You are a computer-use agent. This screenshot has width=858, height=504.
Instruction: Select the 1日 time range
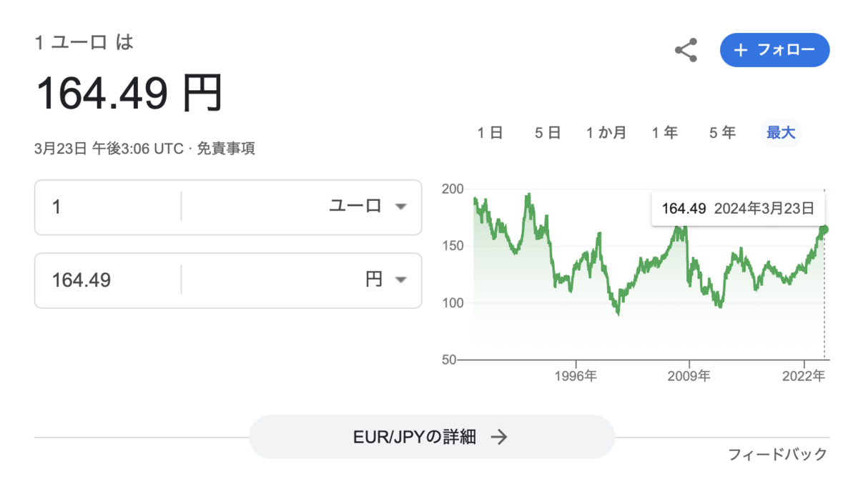coord(490,132)
